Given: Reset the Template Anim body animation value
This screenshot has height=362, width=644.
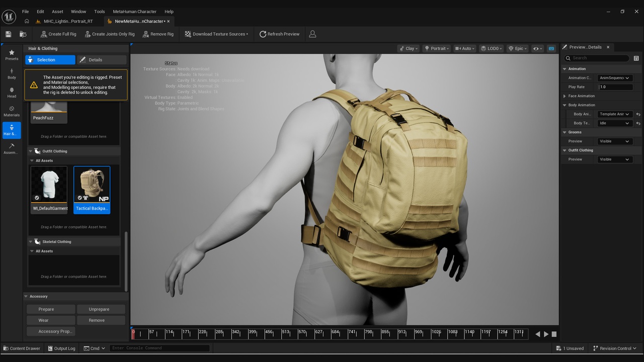Looking at the screenshot, I should tap(638, 114).
